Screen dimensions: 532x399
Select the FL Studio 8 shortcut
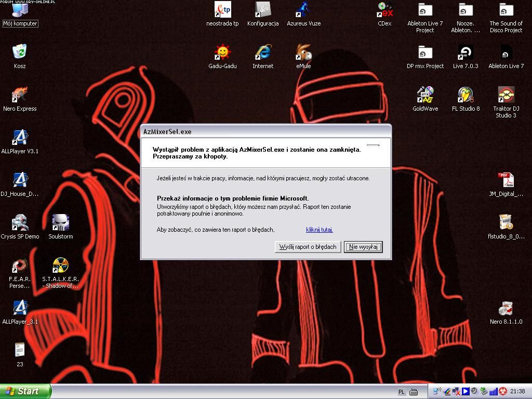[x=465, y=99]
